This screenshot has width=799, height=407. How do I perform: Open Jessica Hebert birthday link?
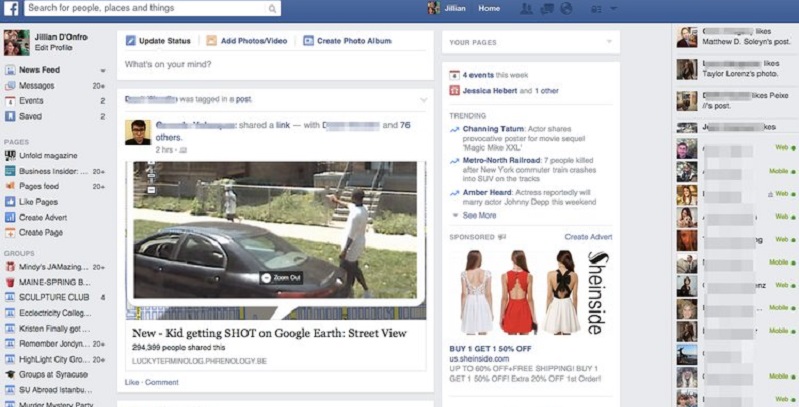(x=492, y=91)
